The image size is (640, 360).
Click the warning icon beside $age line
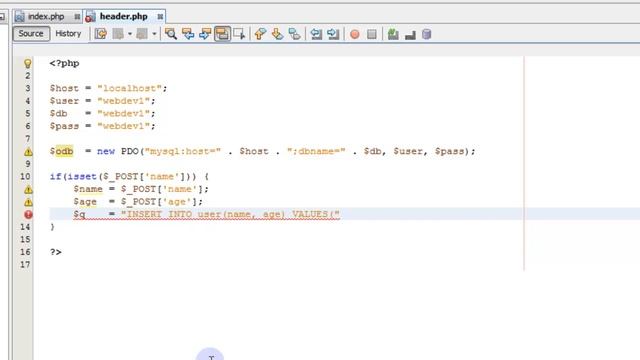click(x=28, y=202)
